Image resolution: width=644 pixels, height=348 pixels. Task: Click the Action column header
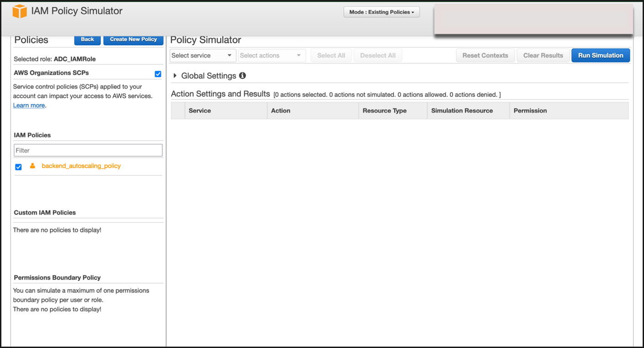pyautogui.click(x=313, y=111)
